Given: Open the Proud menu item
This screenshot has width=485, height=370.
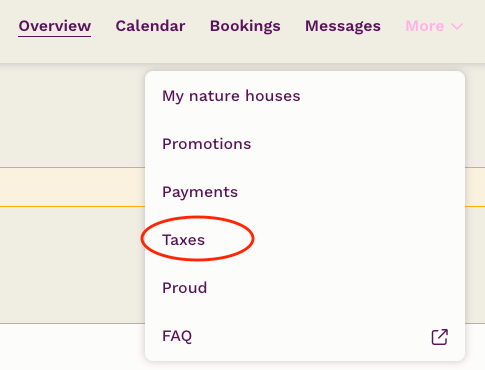Looking at the screenshot, I should click(184, 288).
